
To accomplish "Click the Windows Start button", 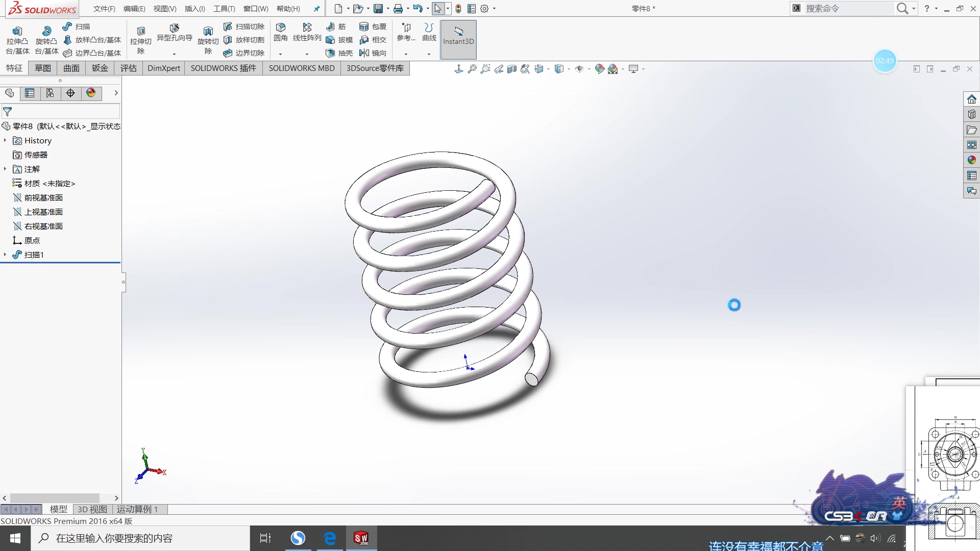I will pyautogui.click(x=15, y=538).
